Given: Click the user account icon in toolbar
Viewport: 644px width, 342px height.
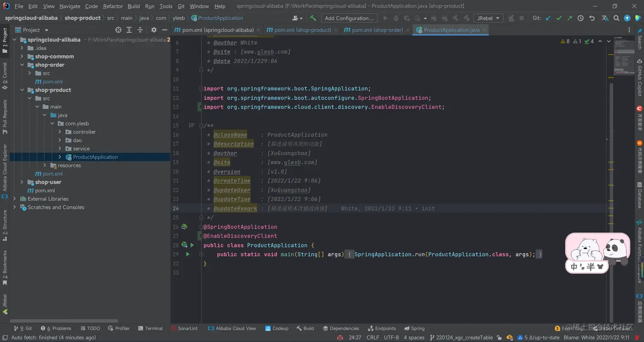Looking at the screenshot, I should tap(297, 18).
